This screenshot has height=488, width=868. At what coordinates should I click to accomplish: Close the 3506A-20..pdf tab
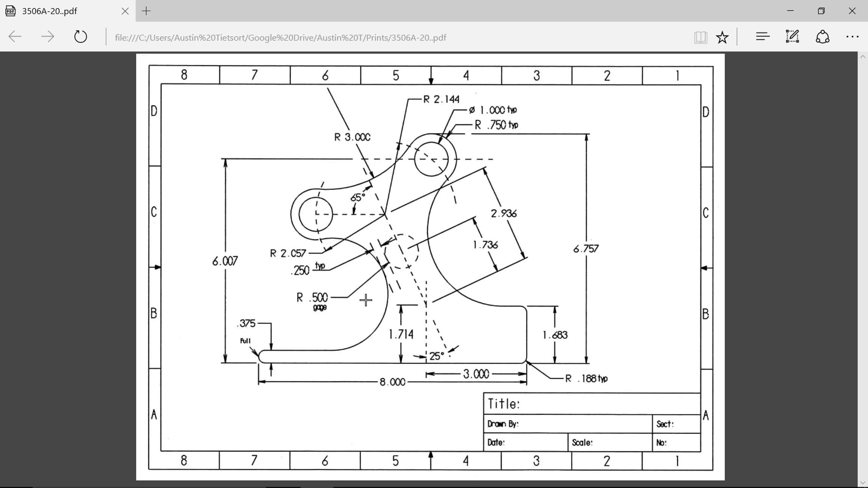click(x=125, y=11)
